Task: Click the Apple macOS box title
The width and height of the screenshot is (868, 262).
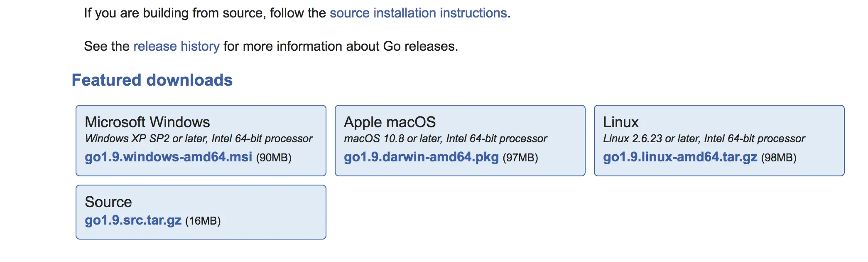Action: 390,122
